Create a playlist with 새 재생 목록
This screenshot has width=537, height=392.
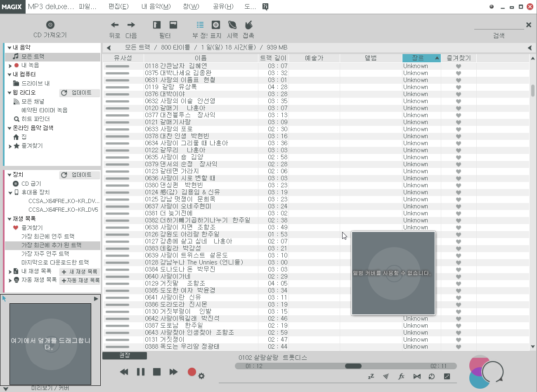click(80, 272)
